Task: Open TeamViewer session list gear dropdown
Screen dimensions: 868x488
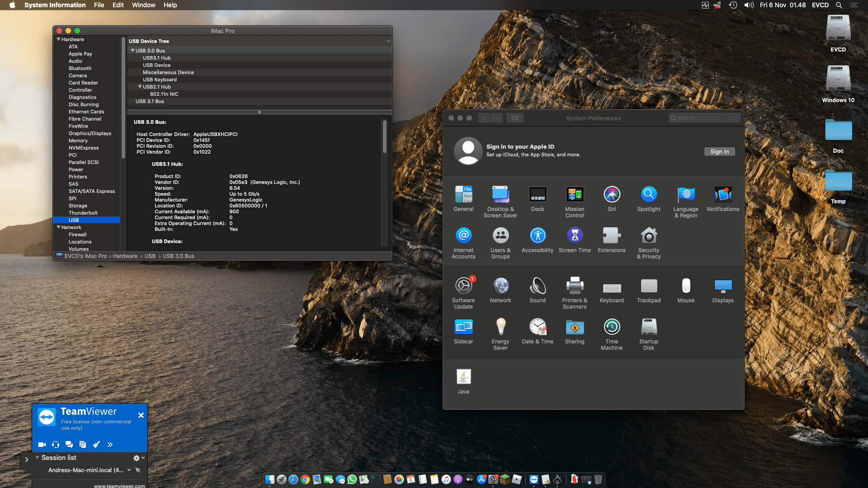Action: point(139,458)
